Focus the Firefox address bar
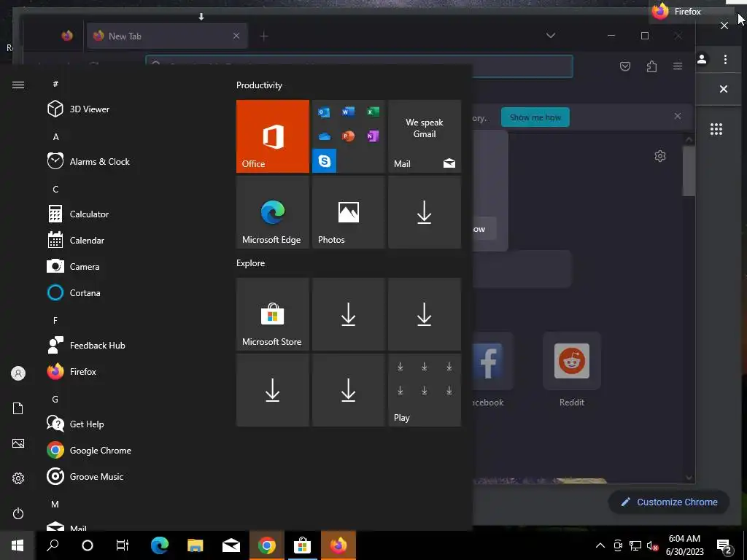 tap(359, 66)
